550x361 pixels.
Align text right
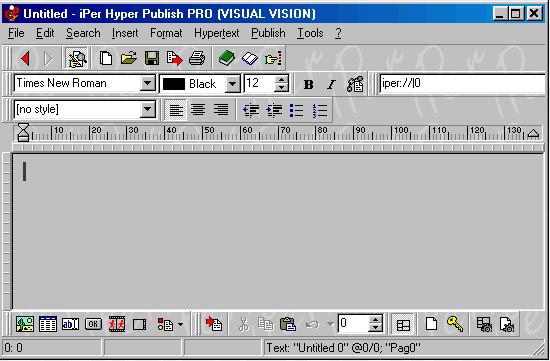pos(221,110)
